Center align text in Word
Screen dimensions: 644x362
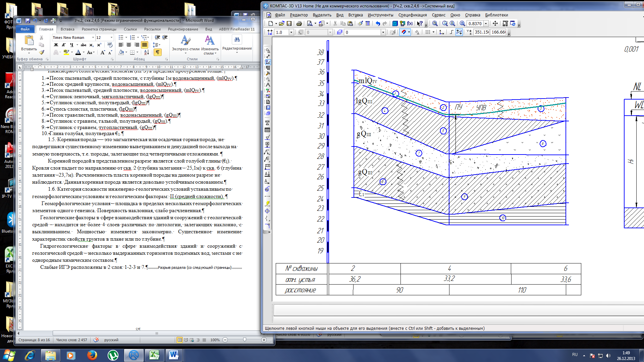[129, 45]
